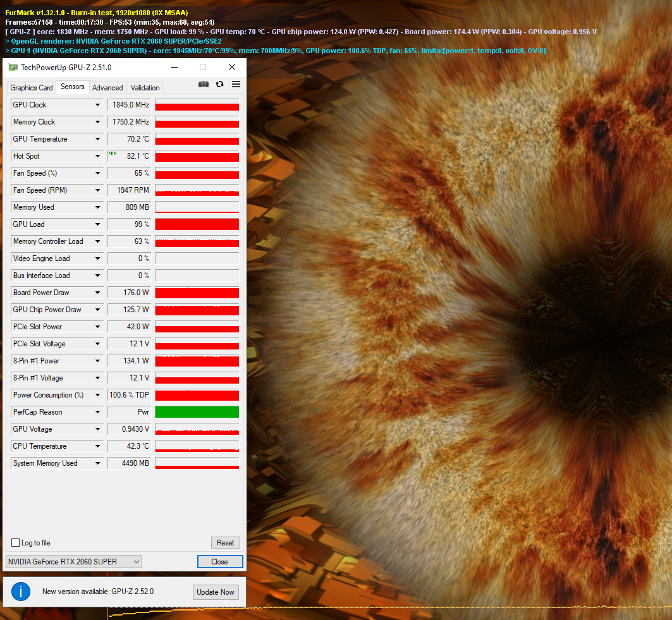Expand the Memory Controller Load dropdown
The image size is (672, 620).
(x=98, y=241)
